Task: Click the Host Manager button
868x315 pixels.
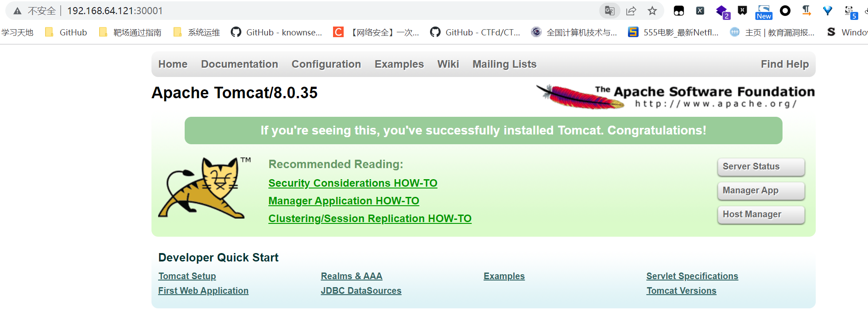Action: [761, 215]
